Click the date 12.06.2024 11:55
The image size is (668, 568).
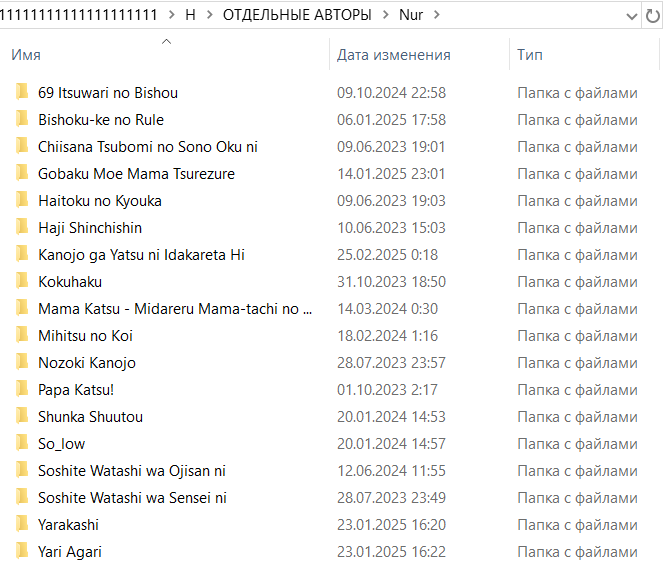pos(391,471)
